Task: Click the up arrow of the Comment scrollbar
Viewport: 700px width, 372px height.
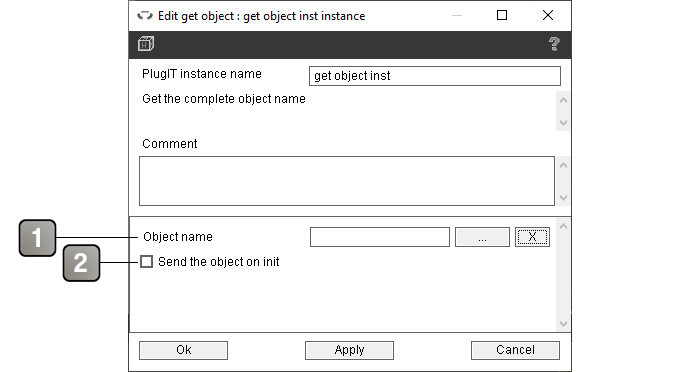Action: 563,165
